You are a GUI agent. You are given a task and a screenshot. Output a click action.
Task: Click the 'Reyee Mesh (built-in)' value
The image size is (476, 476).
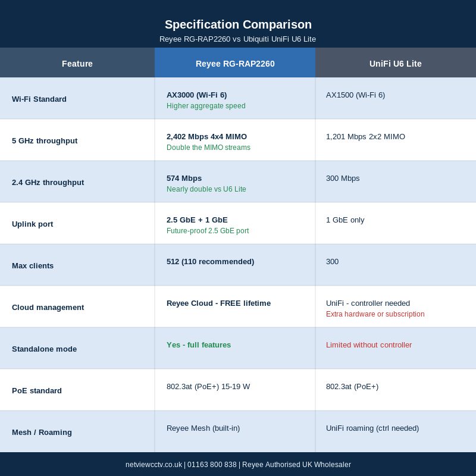coord(203,428)
